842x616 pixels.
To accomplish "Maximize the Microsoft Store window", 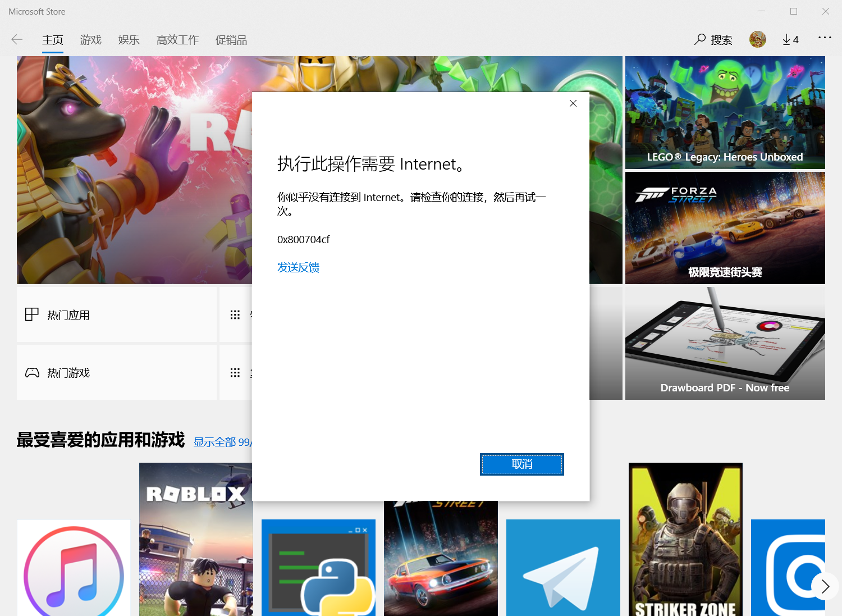I will point(794,11).
